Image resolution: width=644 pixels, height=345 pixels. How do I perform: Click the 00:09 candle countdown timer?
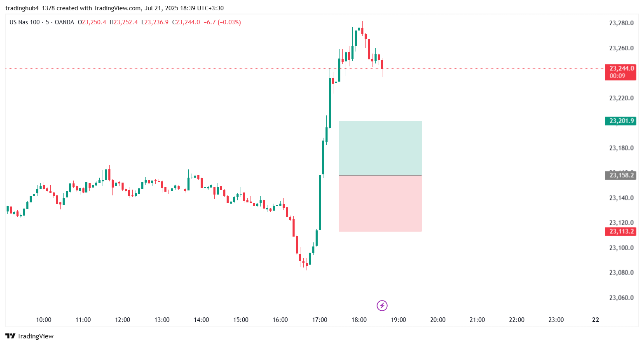tap(617, 76)
